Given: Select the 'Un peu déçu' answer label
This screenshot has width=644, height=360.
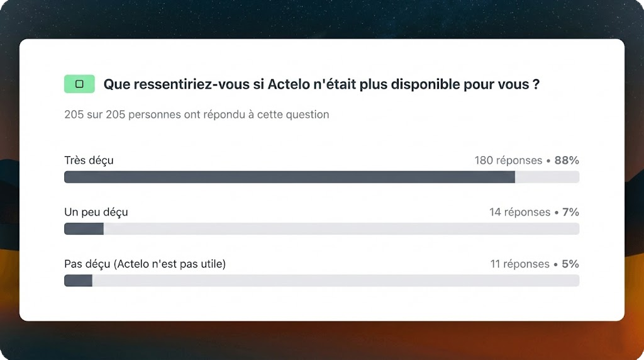Looking at the screenshot, I should (96, 212).
